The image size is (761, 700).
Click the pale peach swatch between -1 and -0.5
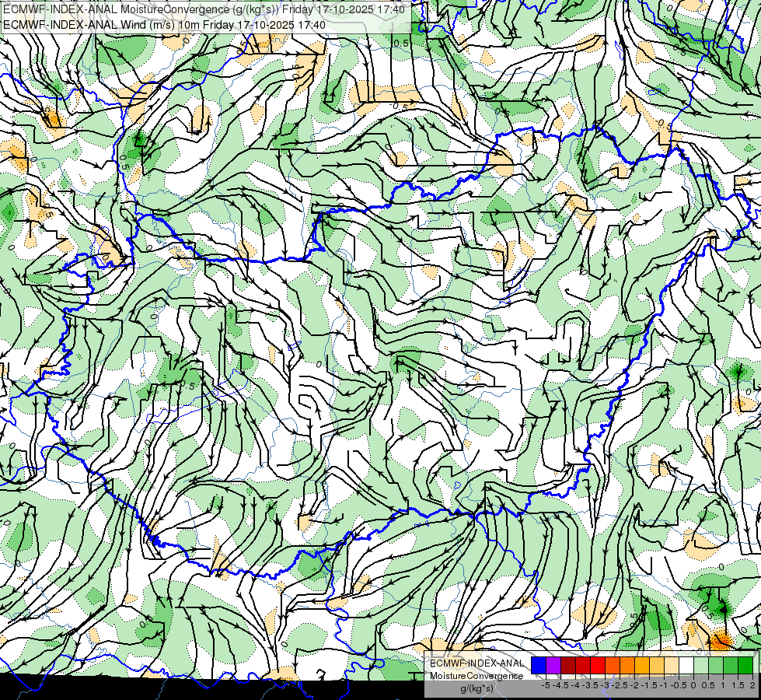(672, 666)
